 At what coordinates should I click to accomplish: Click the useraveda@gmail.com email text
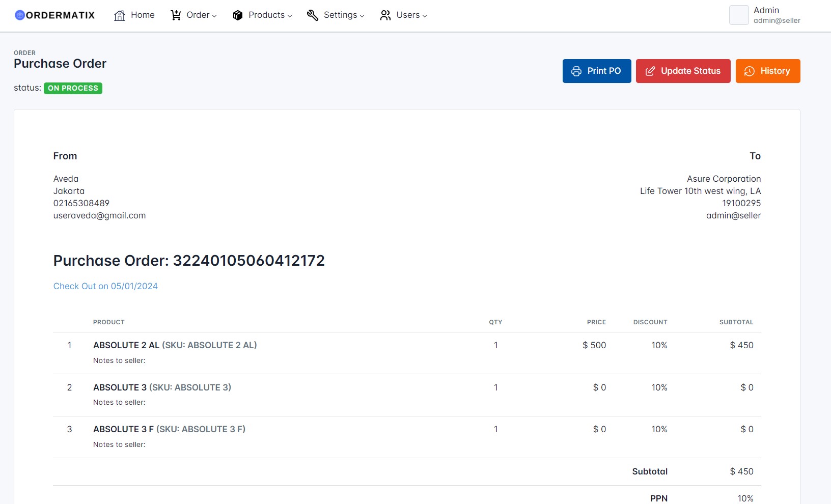click(99, 215)
